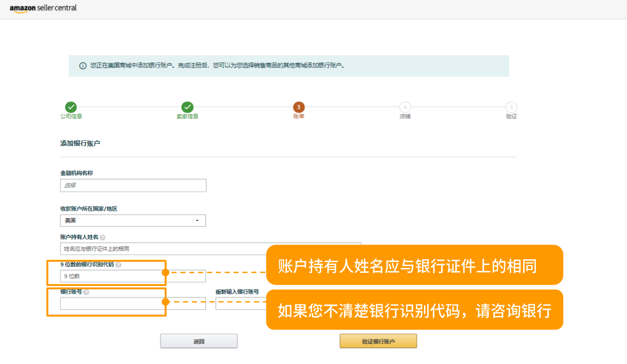Click the 账单 step label
Viewport: 627px width, 364px height.
pyautogui.click(x=299, y=117)
